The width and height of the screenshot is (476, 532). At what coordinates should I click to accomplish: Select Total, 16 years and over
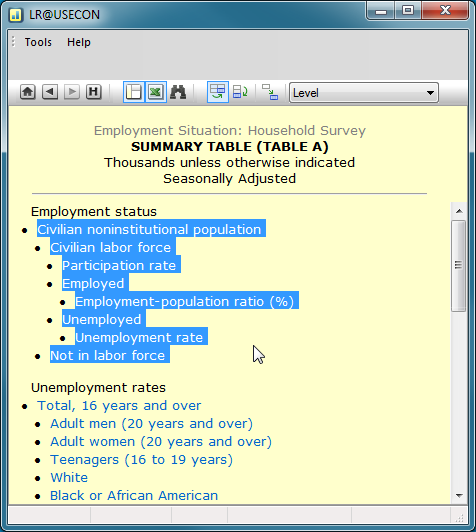(x=119, y=406)
